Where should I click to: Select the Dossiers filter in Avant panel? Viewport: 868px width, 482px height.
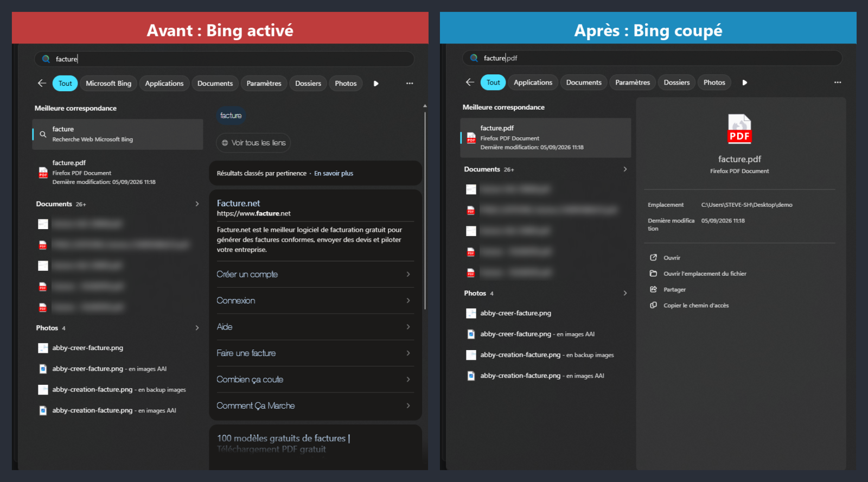point(308,84)
